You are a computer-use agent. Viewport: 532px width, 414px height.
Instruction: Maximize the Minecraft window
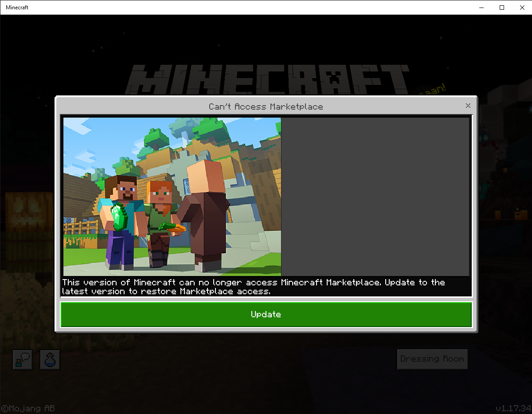pos(501,8)
